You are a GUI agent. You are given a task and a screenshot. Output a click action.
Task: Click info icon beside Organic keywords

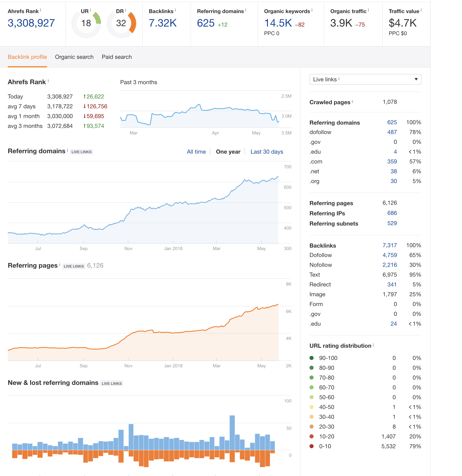pos(312,10)
